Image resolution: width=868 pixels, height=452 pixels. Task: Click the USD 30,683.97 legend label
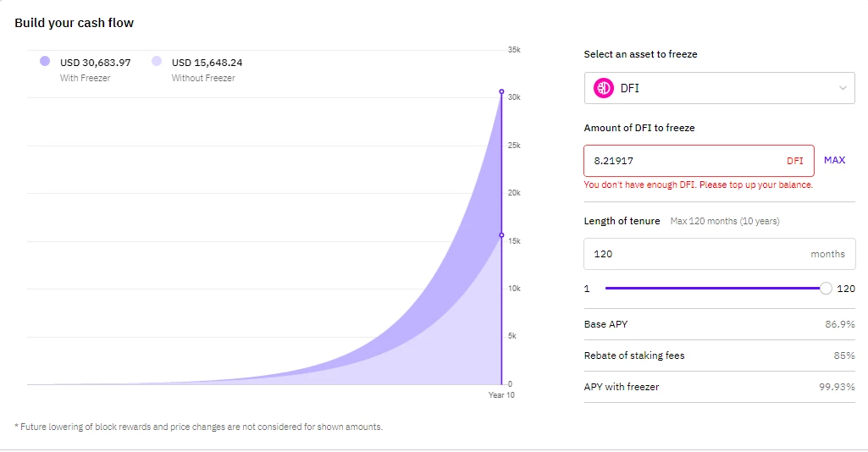(95, 63)
